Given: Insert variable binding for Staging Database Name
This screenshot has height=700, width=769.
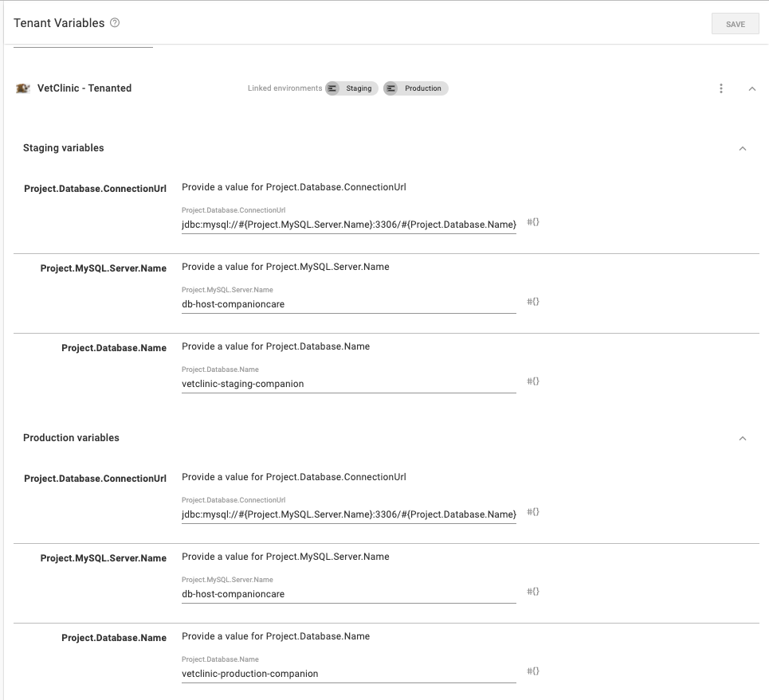Looking at the screenshot, I should (533, 381).
